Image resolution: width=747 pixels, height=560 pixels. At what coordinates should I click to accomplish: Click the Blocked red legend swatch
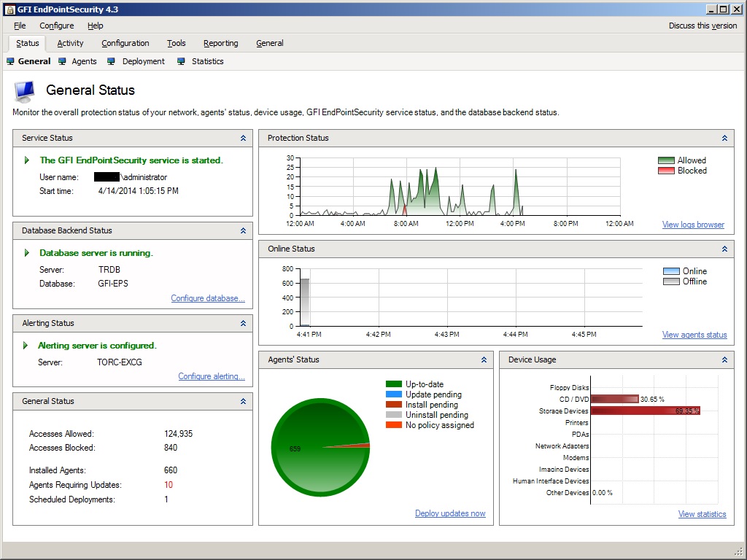coord(666,171)
